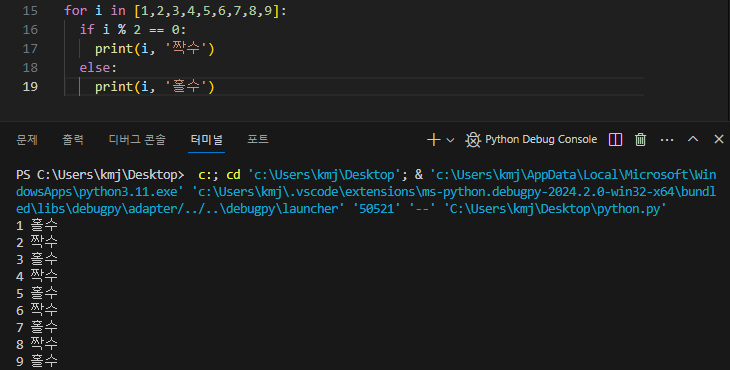Screen dimensions: 730x370
Task: Click the 'if i % 2 == 0:' code line
Action: pyautogui.click(x=133, y=30)
